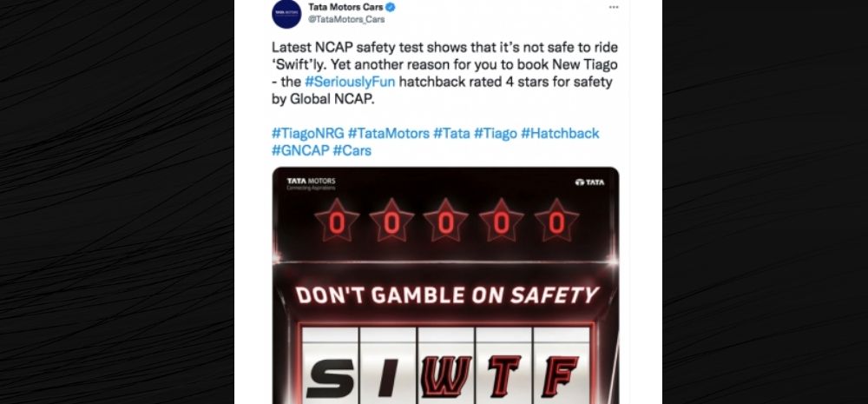Open the tweet's three-dot more menu
This screenshot has height=404, width=868.
click(x=614, y=8)
